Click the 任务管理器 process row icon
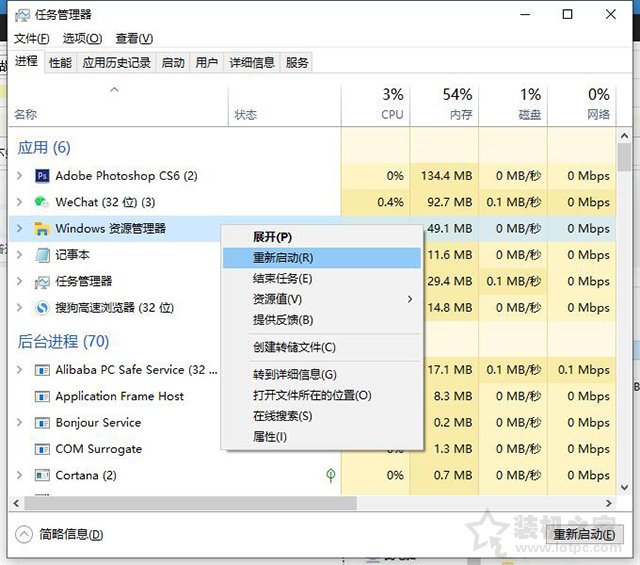 click(42, 281)
